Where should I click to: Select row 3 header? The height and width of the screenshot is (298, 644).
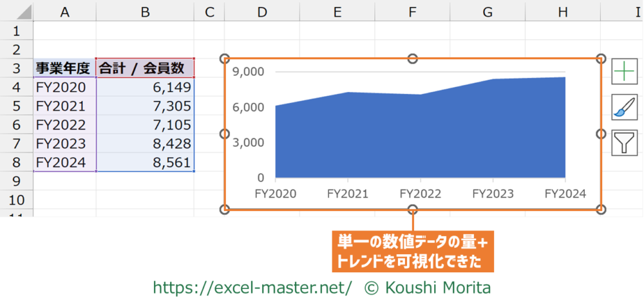coord(16,68)
